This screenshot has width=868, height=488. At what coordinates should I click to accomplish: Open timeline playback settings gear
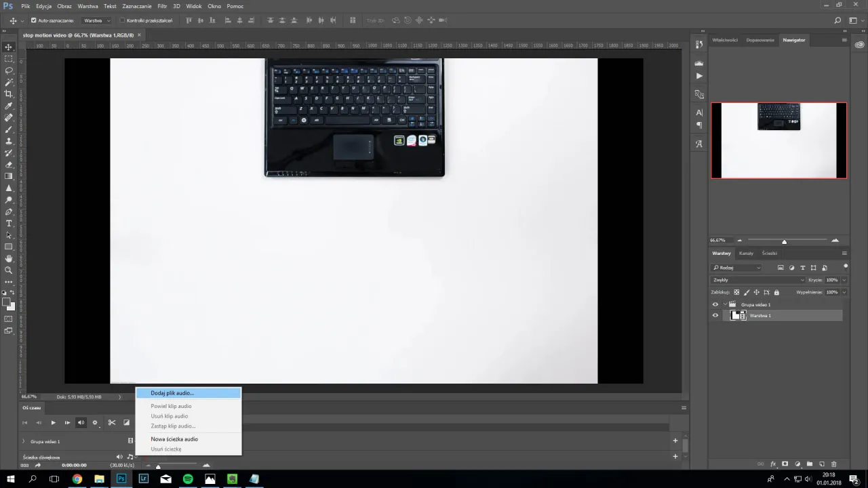(x=95, y=423)
